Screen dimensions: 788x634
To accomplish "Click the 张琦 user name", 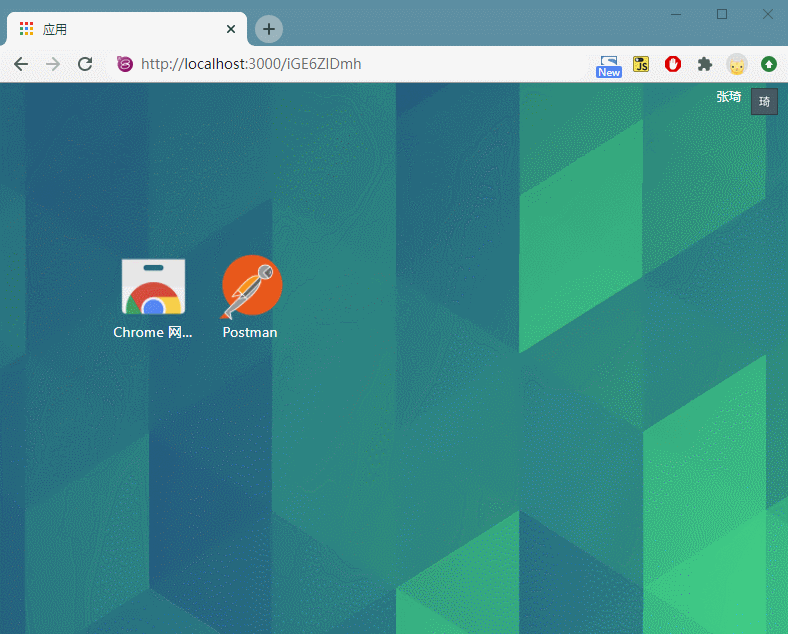I will pyautogui.click(x=729, y=97).
